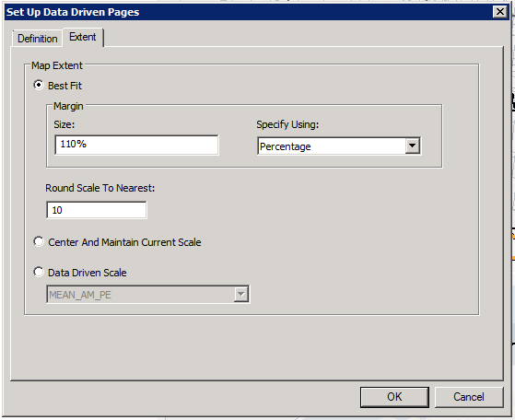The width and height of the screenshot is (515, 420).
Task: Click the Data Driven Scale label
Action: click(x=87, y=273)
